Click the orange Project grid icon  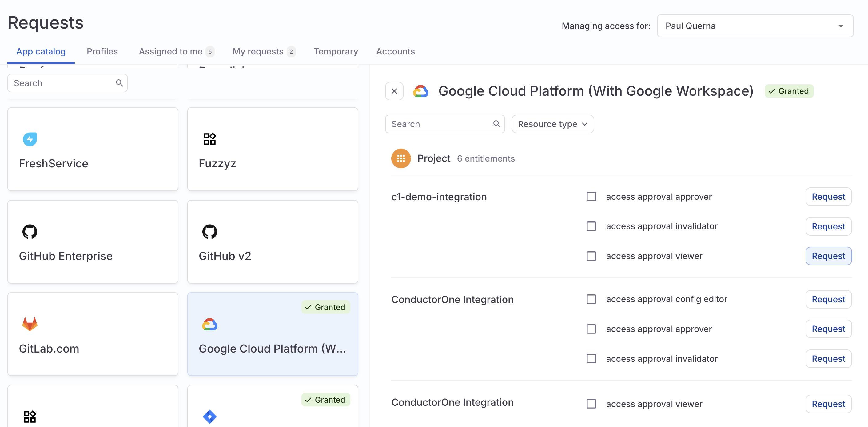pyautogui.click(x=401, y=158)
